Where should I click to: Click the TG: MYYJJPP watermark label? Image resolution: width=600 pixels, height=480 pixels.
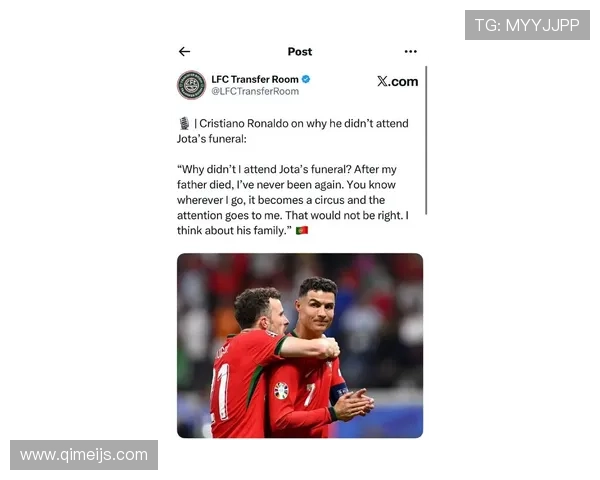click(527, 25)
